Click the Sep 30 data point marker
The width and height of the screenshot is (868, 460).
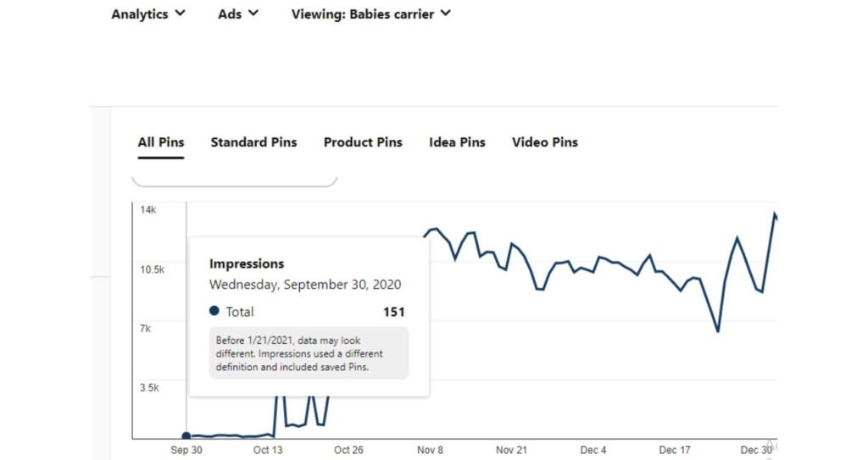pos(186,436)
